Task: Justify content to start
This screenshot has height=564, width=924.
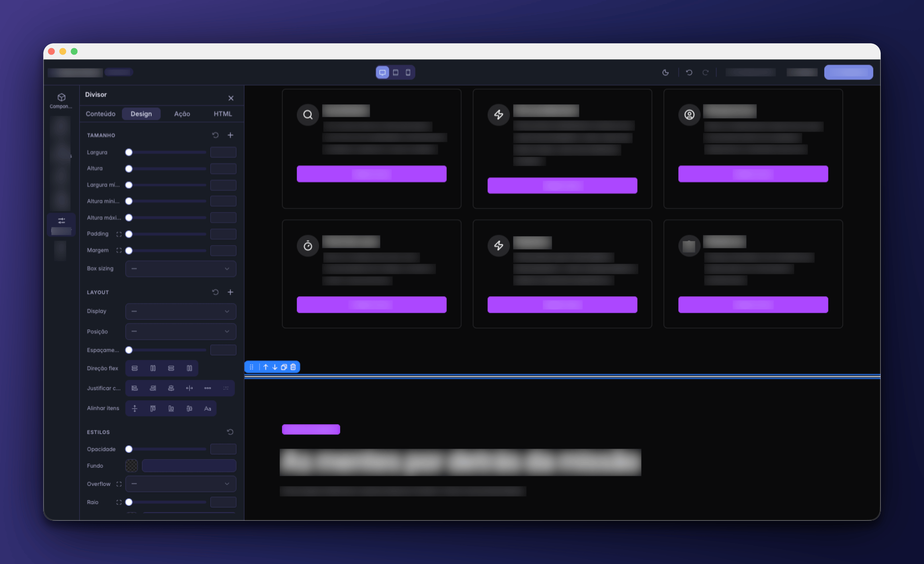Action: (135, 388)
